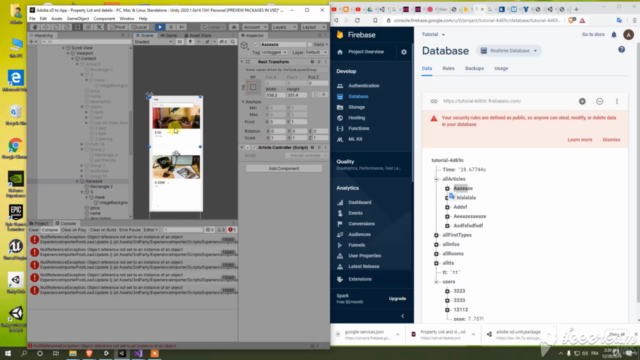Open Firebase project settings gear
This screenshot has height=360, width=640.
pos(404,52)
